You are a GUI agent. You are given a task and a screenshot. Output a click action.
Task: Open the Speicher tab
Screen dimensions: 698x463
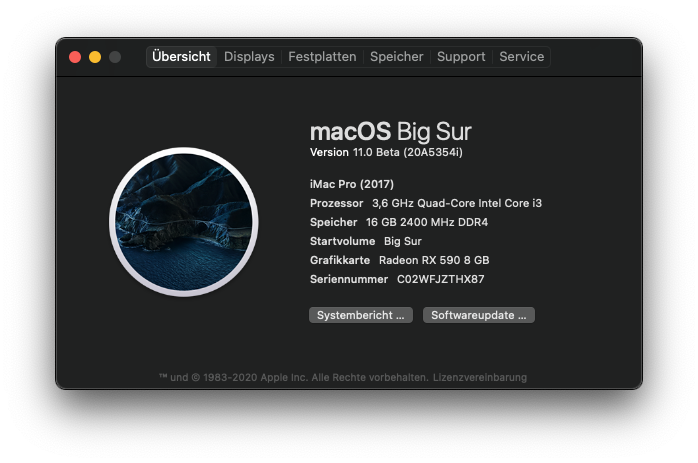click(397, 57)
